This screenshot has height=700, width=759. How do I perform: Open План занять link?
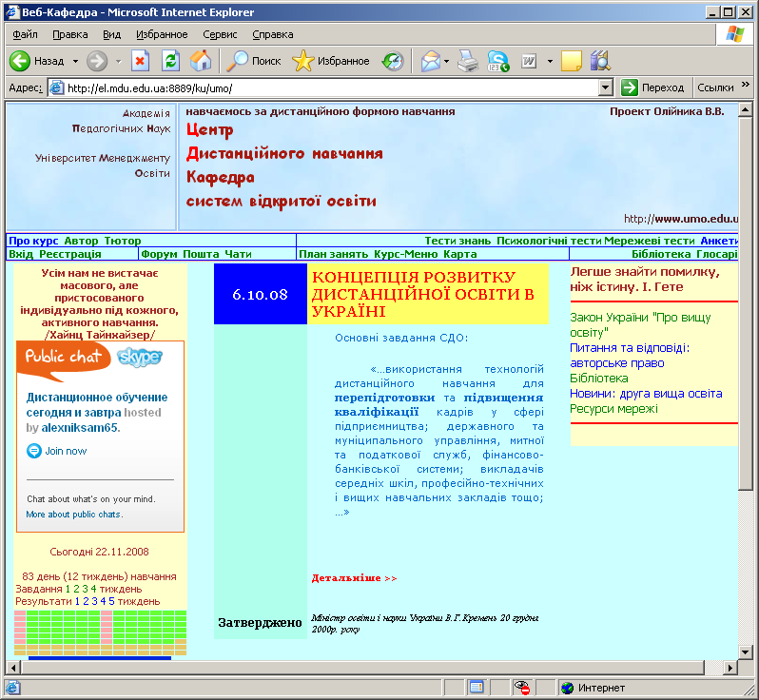333,254
